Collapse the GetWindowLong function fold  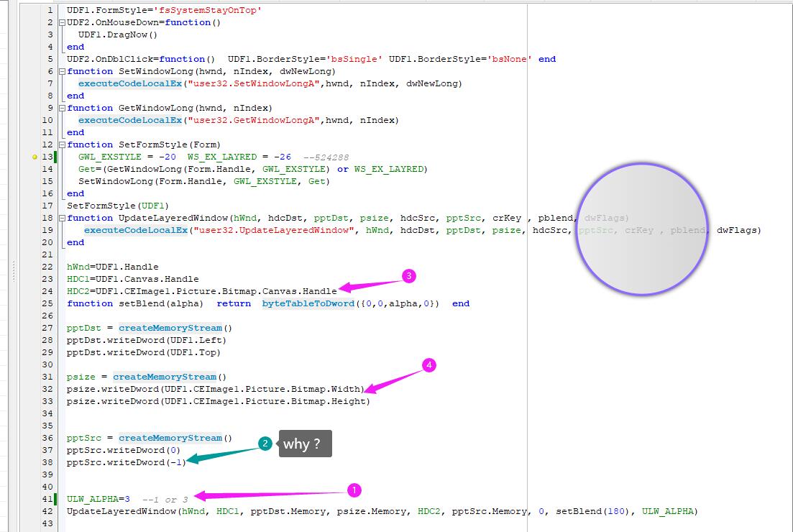coord(62,109)
